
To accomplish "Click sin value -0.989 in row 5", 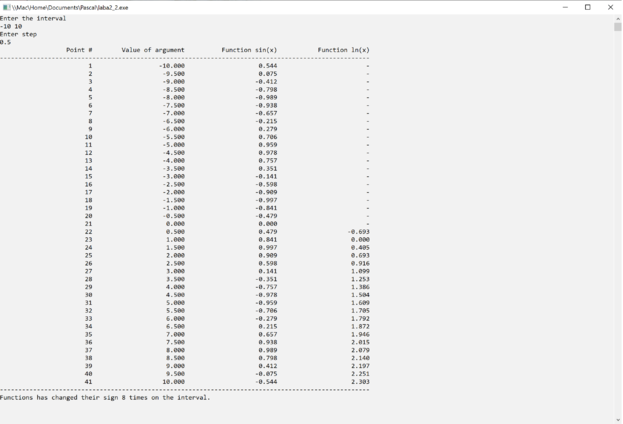I will pyautogui.click(x=266, y=97).
